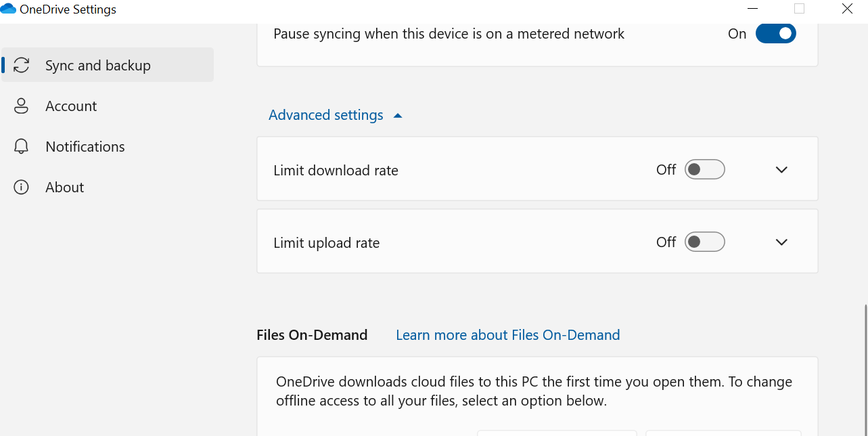This screenshot has height=436, width=868.
Task: Click the Files On-Demand heading
Action: coord(312,334)
